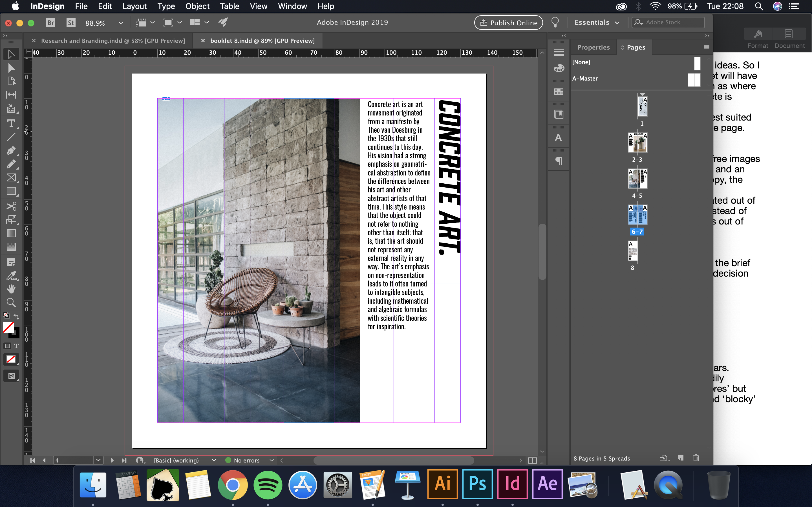Select the 4-5 spread thumbnail

[x=637, y=178]
